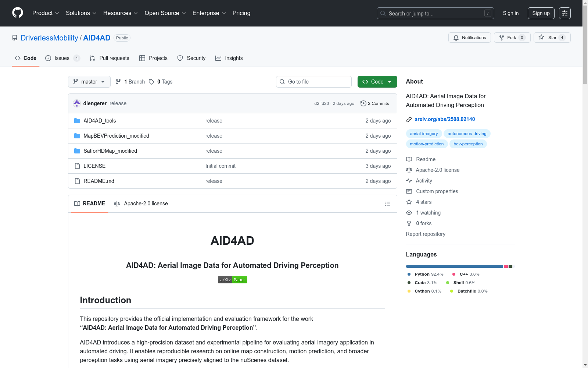Click the Search or jump to field
This screenshot has width=588, height=368.
435,13
